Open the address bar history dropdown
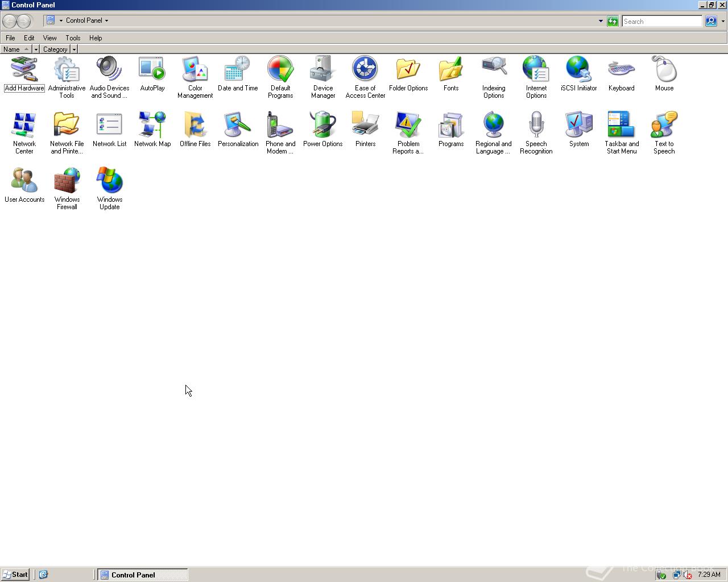728x582 pixels. click(601, 21)
